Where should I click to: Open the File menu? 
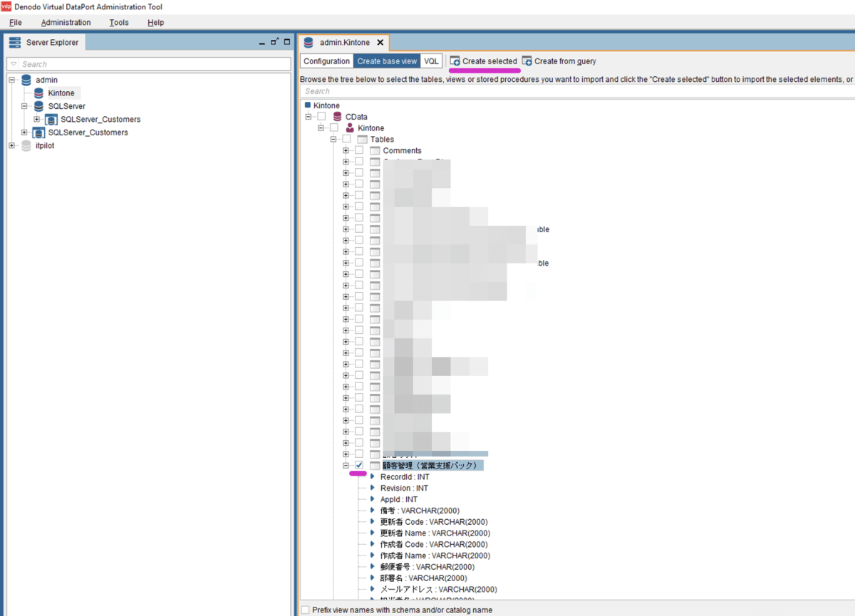pyautogui.click(x=16, y=23)
